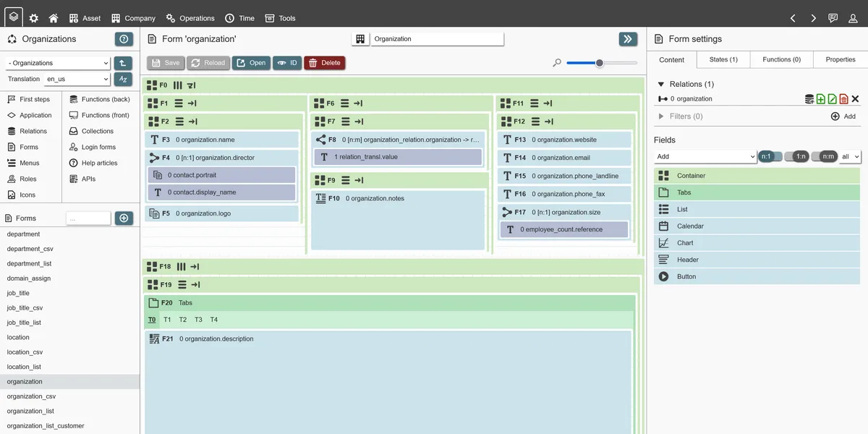Click F0 wrap toggle icon
Viewport: 868px width, 434px height.
(192, 85)
